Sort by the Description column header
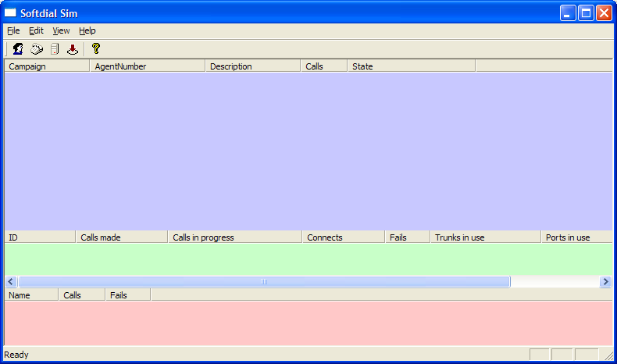Image resolution: width=617 pixels, height=364 pixels. click(x=252, y=66)
